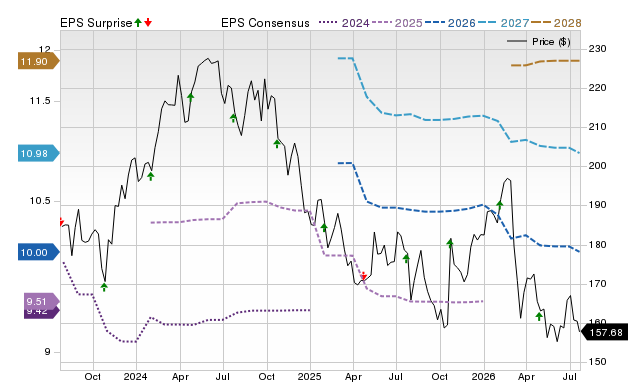Click the 2024 label on the time axis

coord(136,376)
